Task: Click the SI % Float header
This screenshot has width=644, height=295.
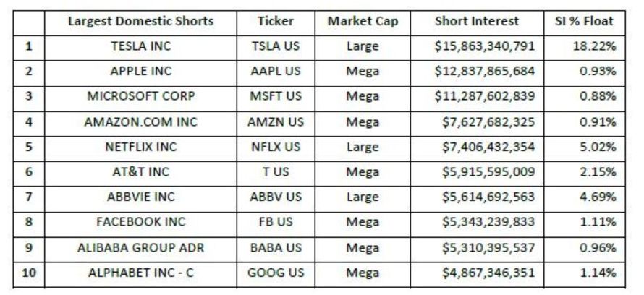Action: pyautogui.click(x=585, y=22)
